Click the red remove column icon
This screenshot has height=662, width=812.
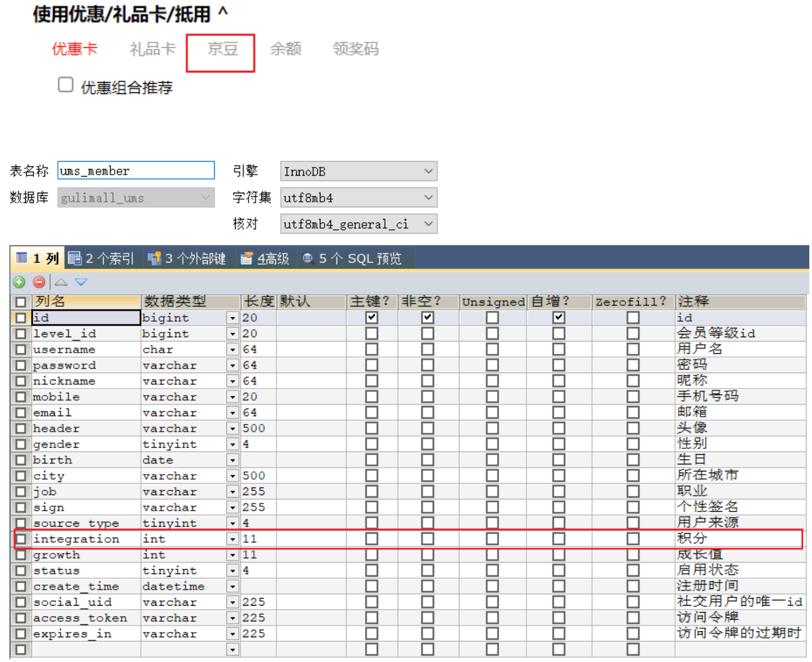39,282
